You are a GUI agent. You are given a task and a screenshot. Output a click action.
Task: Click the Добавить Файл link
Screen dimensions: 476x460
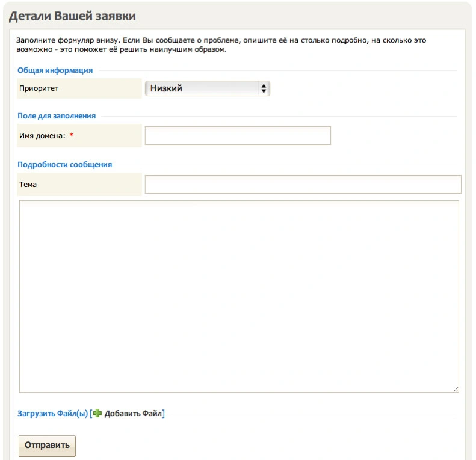[x=133, y=413]
